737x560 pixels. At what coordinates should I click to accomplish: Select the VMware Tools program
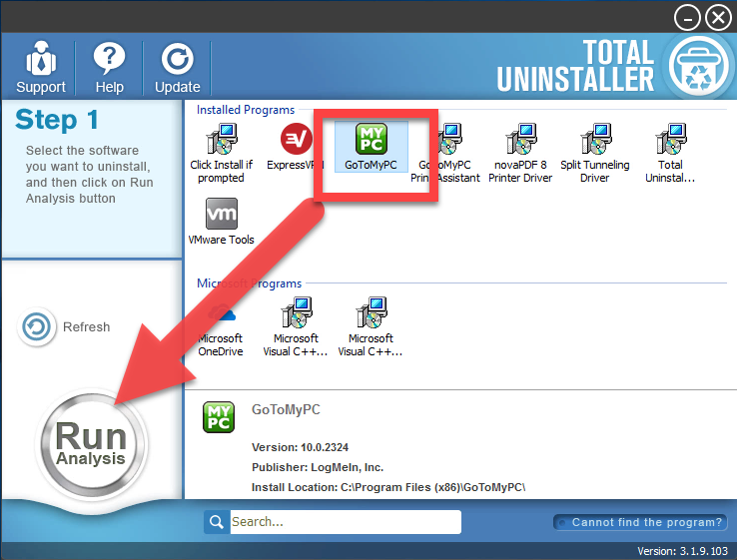point(221,222)
